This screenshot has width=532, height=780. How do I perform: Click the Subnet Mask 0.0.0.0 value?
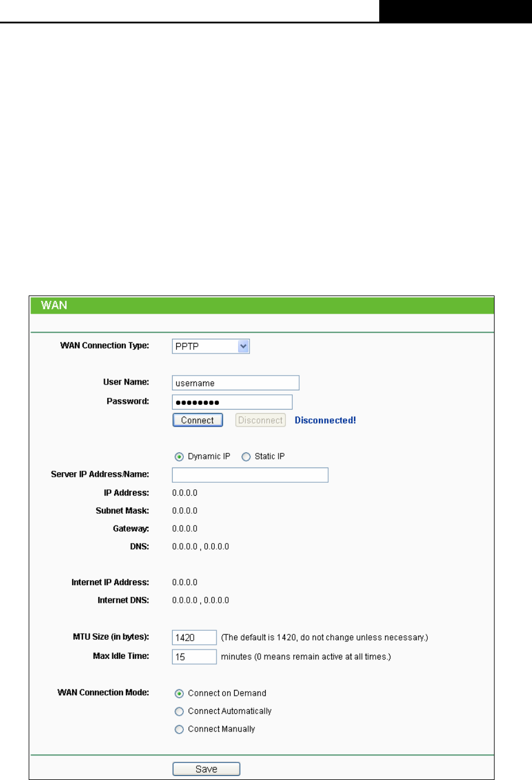point(185,511)
